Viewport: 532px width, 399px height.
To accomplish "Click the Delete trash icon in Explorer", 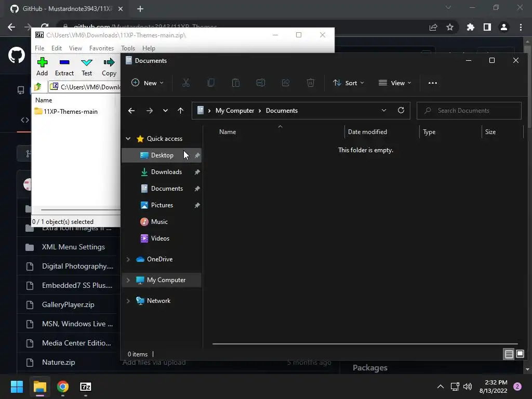I will coord(311,83).
